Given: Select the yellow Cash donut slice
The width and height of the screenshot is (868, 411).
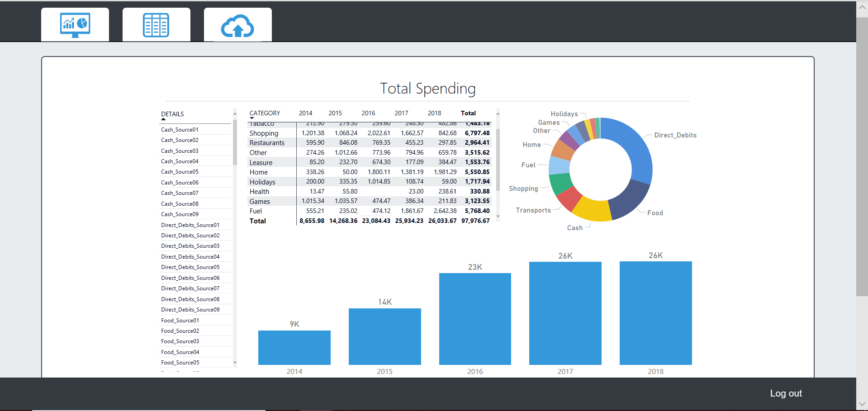Looking at the screenshot, I should [x=592, y=210].
